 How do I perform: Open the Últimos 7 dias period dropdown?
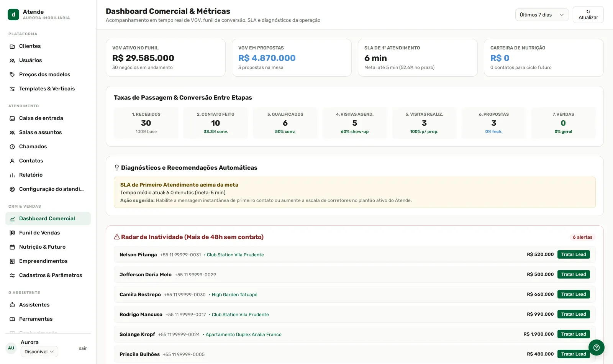pyautogui.click(x=542, y=15)
